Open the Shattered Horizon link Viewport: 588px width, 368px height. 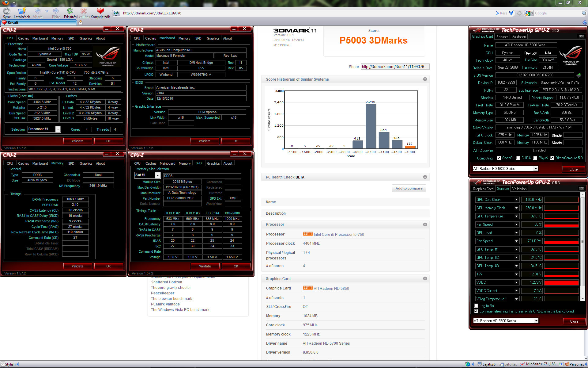(167, 282)
